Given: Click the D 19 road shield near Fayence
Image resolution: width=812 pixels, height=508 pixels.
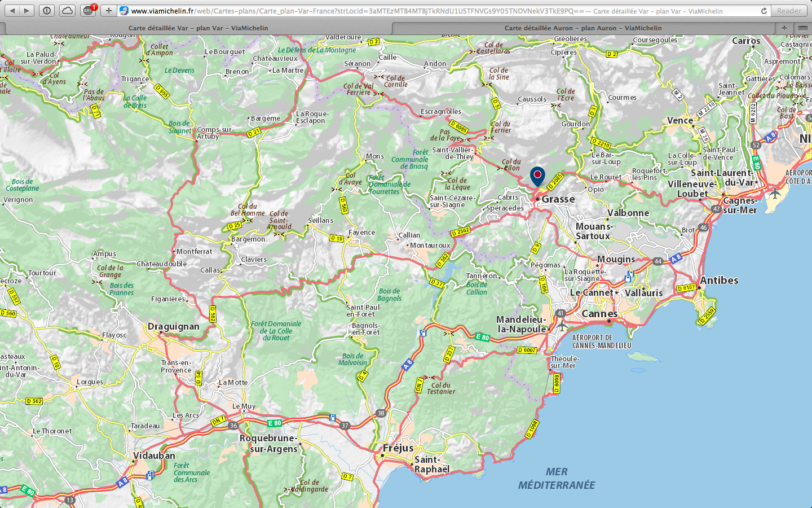Looking at the screenshot, I should pos(337,238).
